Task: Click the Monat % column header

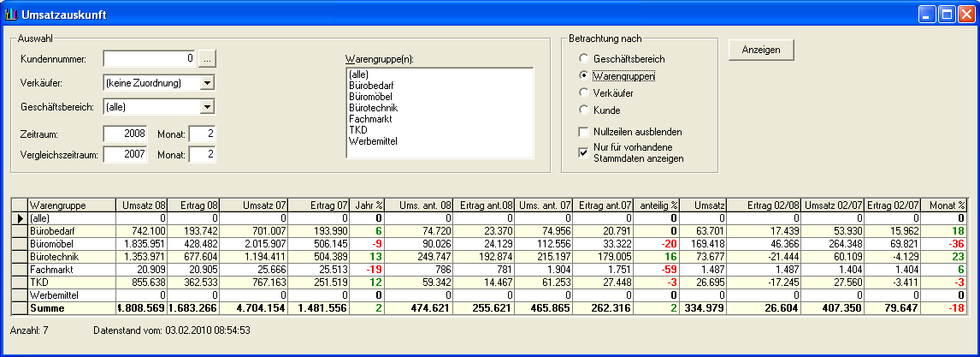Action: [x=948, y=205]
